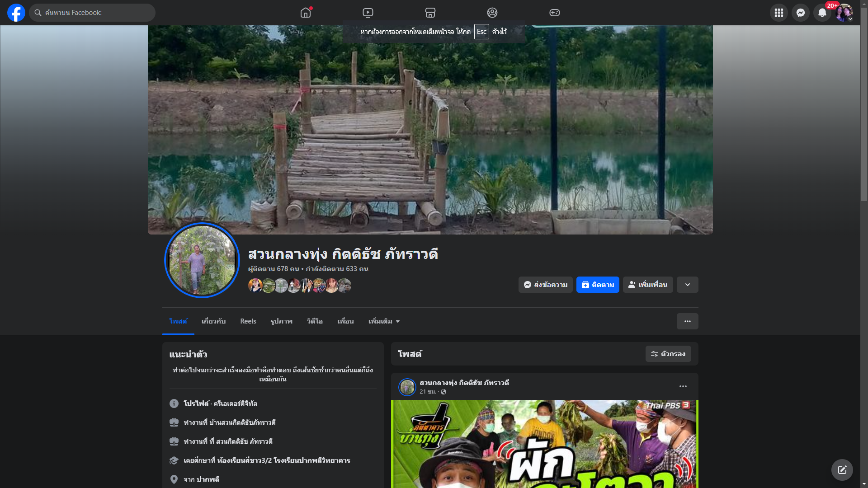Image resolution: width=868 pixels, height=488 pixels.
Task: Open the Notifications bell icon
Action: (x=822, y=13)
